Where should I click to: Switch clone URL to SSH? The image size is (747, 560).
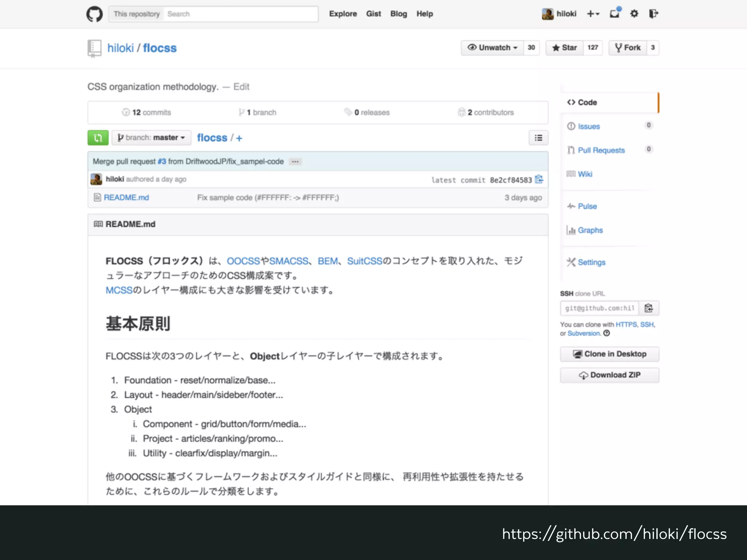click(x=647, y=324)
